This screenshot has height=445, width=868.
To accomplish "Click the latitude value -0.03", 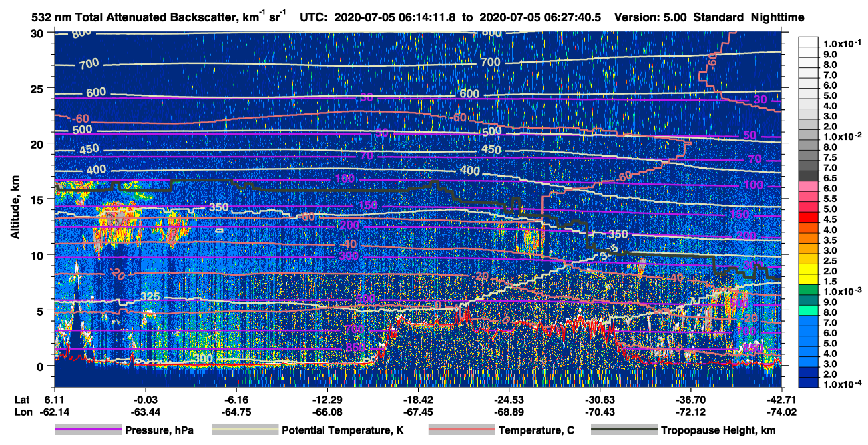I will click(x=146, y=400).
